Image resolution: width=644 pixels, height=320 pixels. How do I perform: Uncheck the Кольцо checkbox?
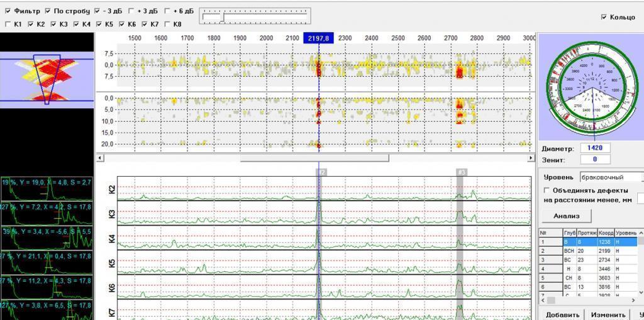click(x=604, y=17)
